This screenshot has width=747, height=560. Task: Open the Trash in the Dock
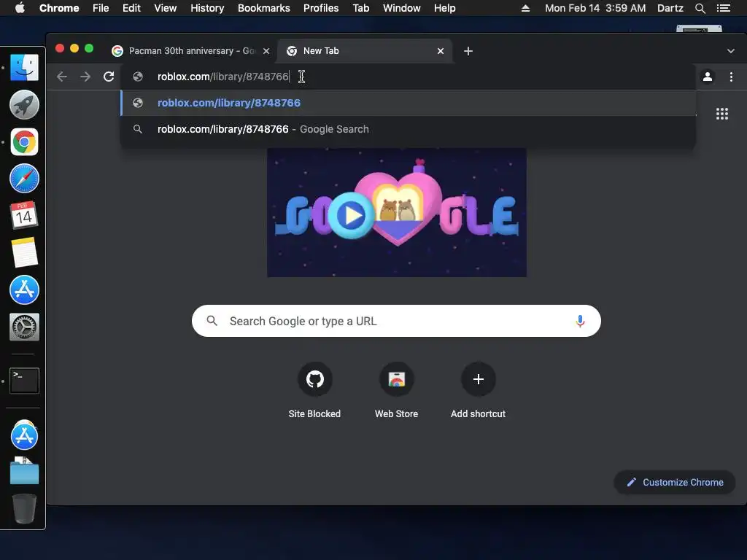point(24,508)
